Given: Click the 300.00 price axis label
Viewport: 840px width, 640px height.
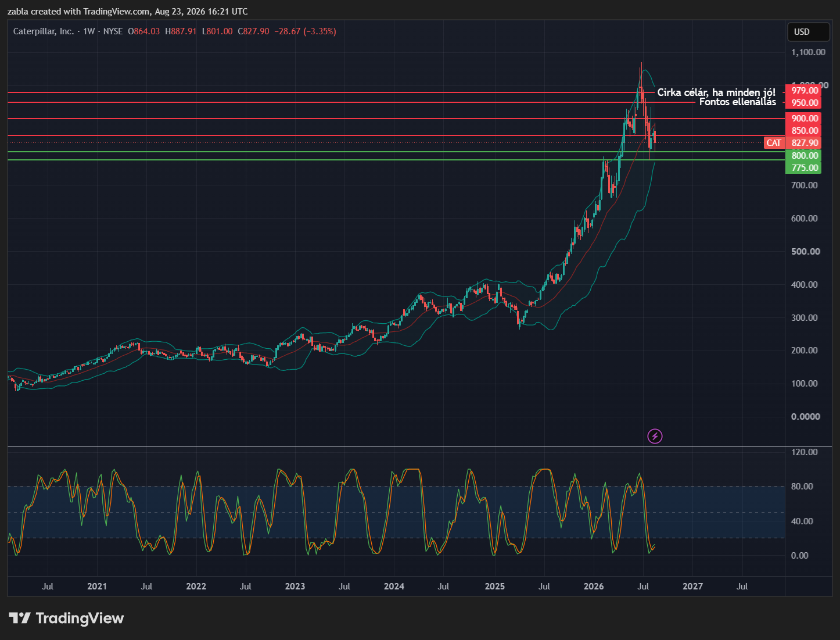Looking at the screenshot, I should [x=805, y=318].
